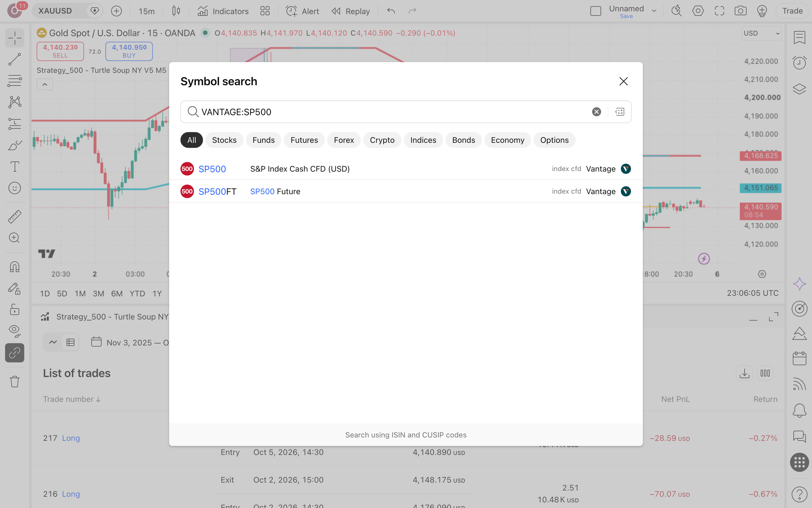
Task: Open the Unnamed layout dropdown arrow
Action: click(654, 11)
